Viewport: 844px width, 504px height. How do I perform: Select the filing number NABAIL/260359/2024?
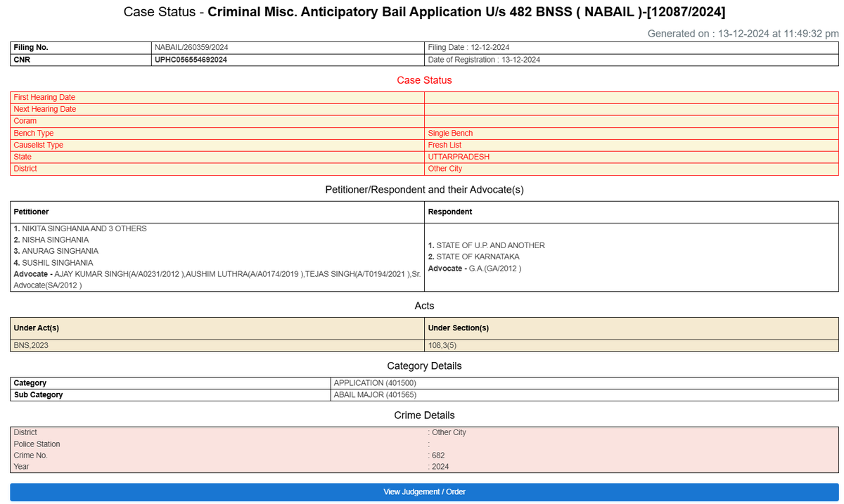[x=191, y=47]
